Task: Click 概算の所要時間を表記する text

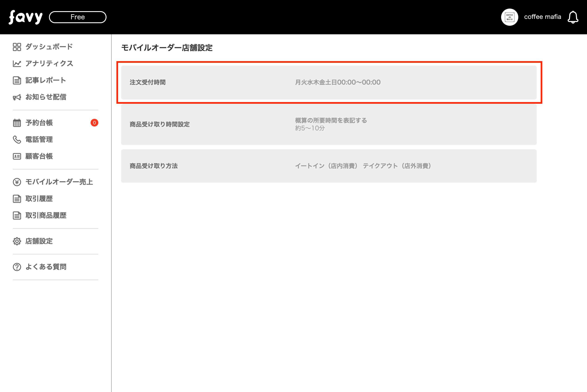Action: pyautogui.click(x=331, y=121)
